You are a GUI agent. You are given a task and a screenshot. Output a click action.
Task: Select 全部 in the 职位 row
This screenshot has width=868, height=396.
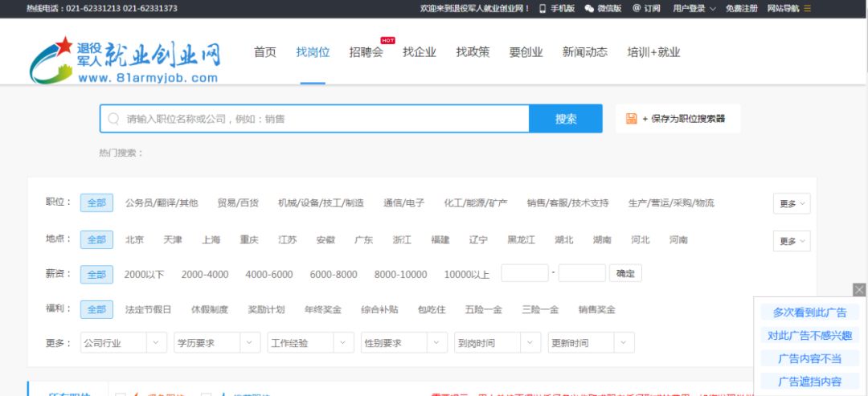(x=97, y=203)
